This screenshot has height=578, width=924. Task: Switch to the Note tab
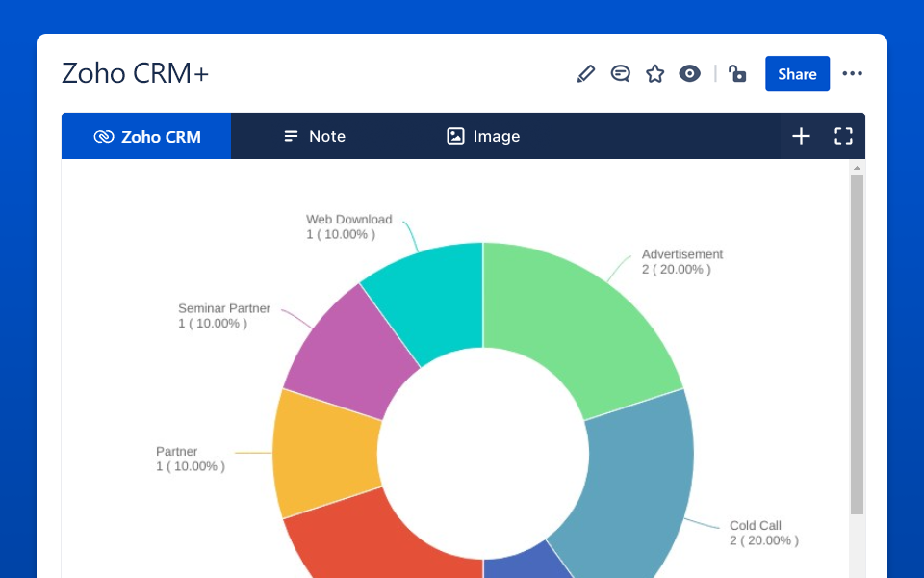[314, 136]
